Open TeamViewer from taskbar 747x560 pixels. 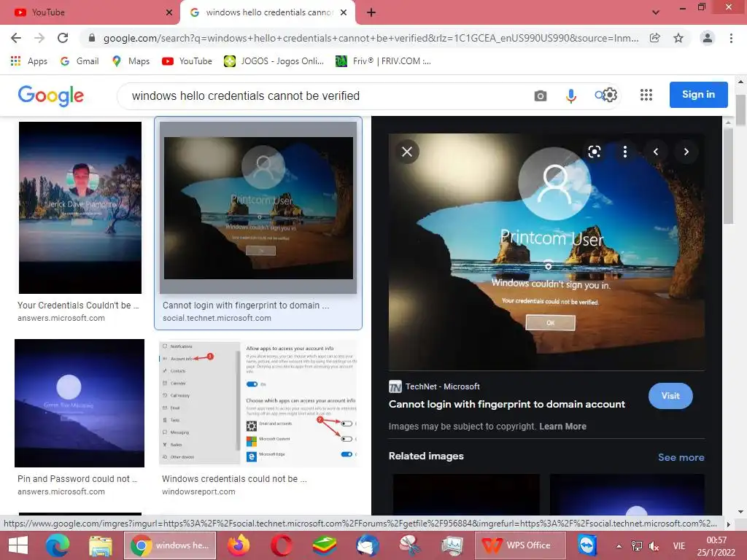pyautogui.click(x=587, y=545)
